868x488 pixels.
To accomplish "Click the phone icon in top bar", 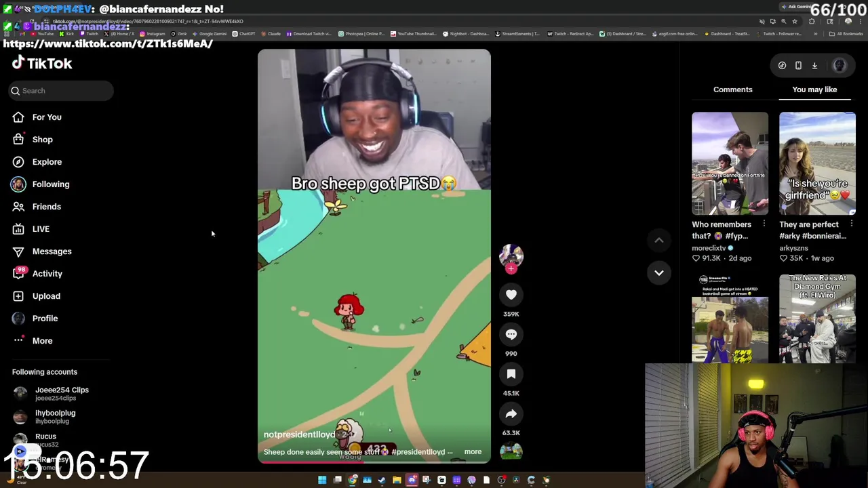I will click(x=798, y=66).
